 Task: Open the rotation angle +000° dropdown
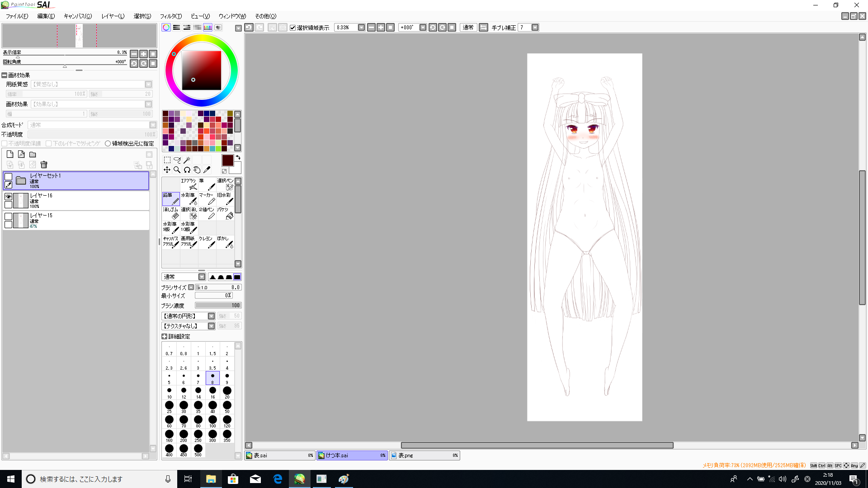(423, 28)
